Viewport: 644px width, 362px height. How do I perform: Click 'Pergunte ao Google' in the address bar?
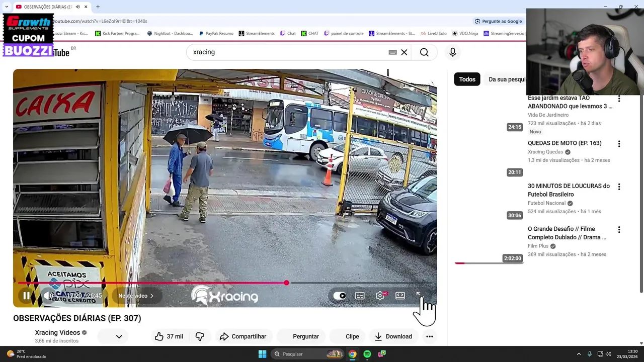pyautogui.click(x=498, y=21)
